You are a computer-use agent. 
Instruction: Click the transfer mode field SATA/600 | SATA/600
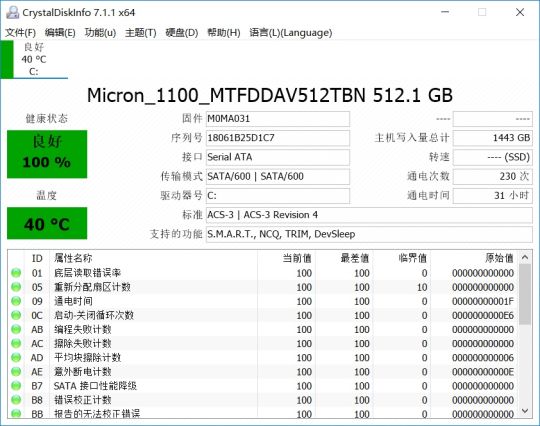pyautogui.click(x=278, y=177)
